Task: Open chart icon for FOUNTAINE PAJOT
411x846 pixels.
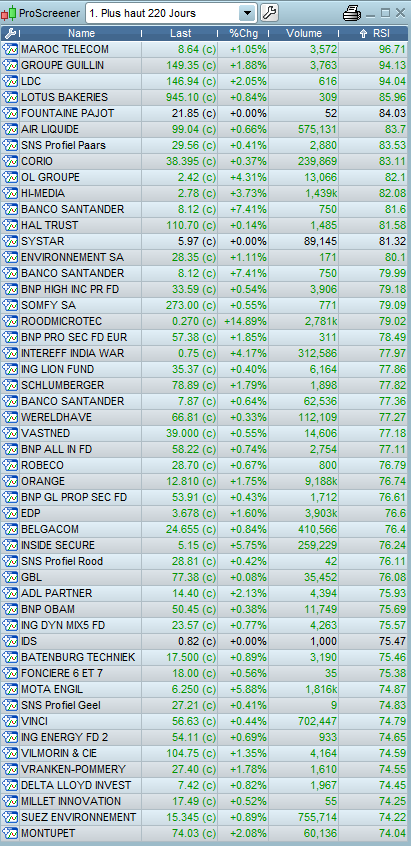Action: coord(10,113)
